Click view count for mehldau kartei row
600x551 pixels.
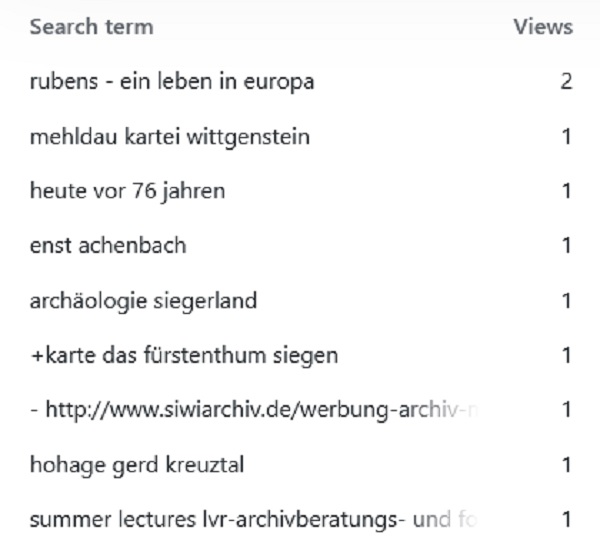point(567,137)
